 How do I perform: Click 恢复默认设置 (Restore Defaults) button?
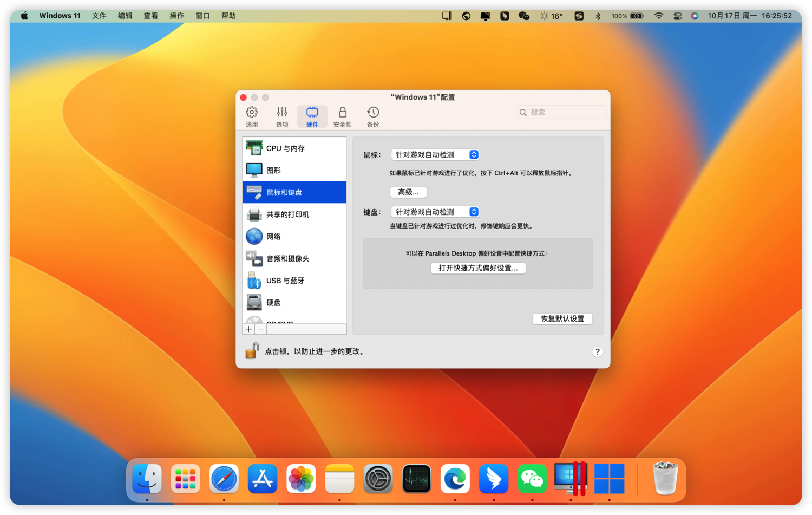click(x=562, y=318)
